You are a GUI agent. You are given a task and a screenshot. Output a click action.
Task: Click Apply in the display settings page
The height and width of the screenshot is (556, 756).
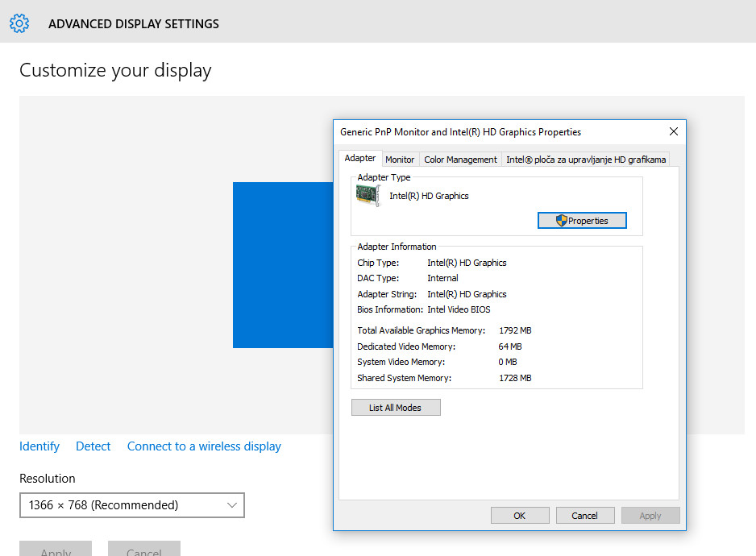[x=56, y=548]
